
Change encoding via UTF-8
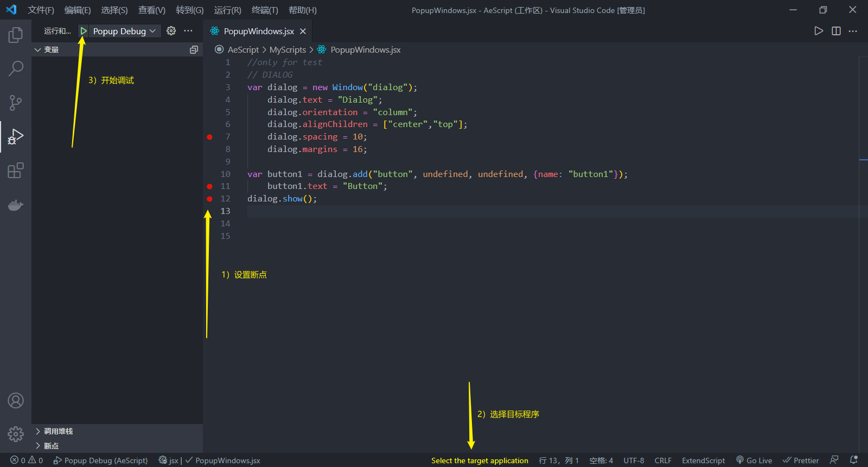[x=634, y=460]
